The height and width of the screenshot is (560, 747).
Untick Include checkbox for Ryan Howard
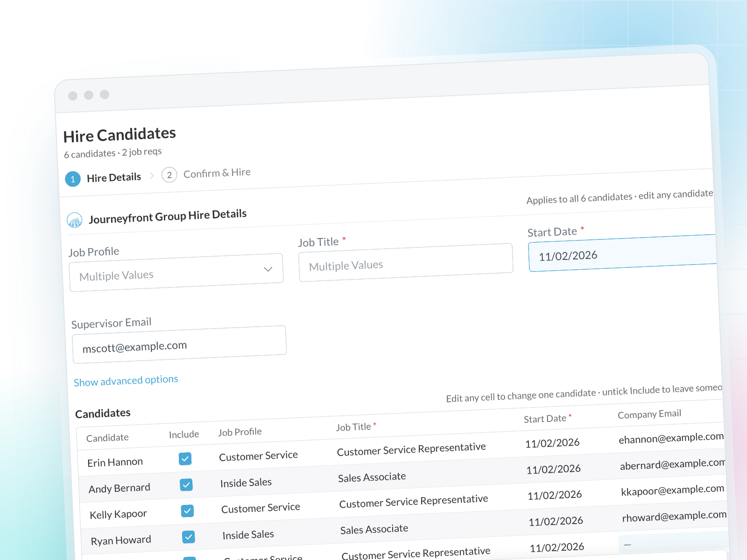click(x=189, y=537)
